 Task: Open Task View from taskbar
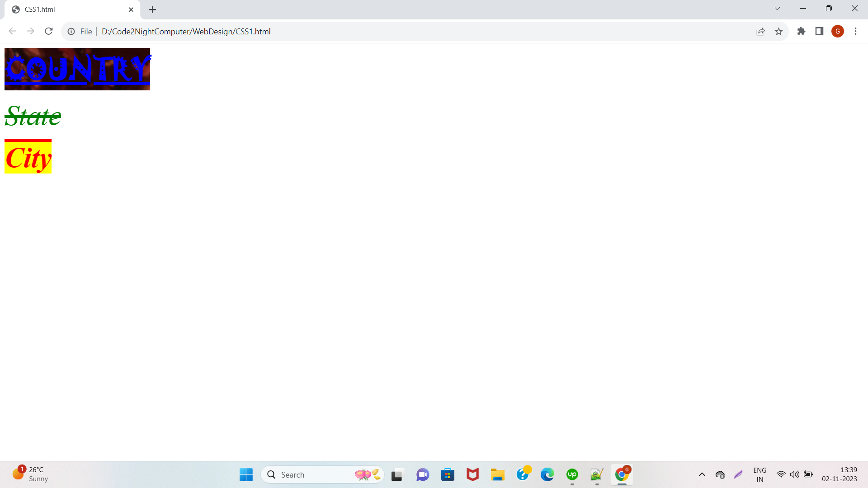(397, 475)
